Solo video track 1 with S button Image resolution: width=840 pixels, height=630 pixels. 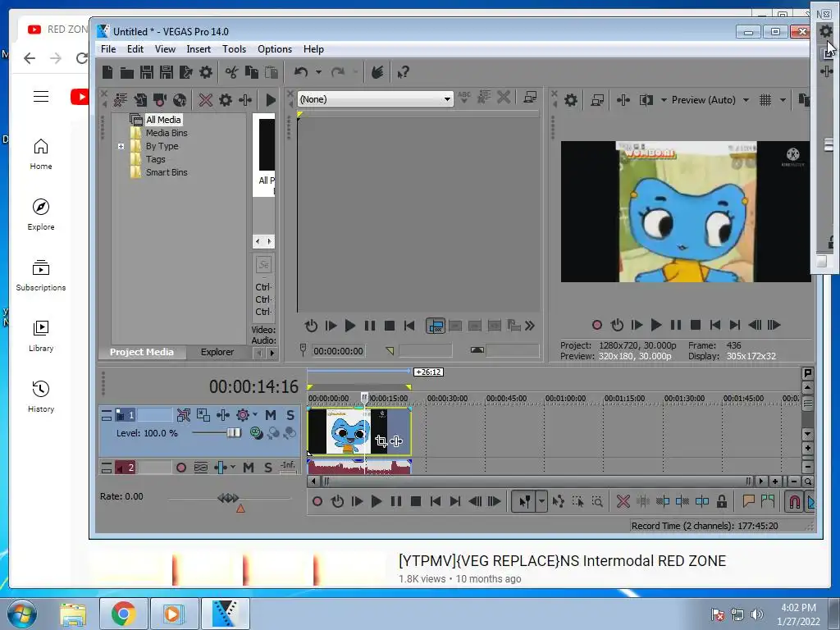290,415
